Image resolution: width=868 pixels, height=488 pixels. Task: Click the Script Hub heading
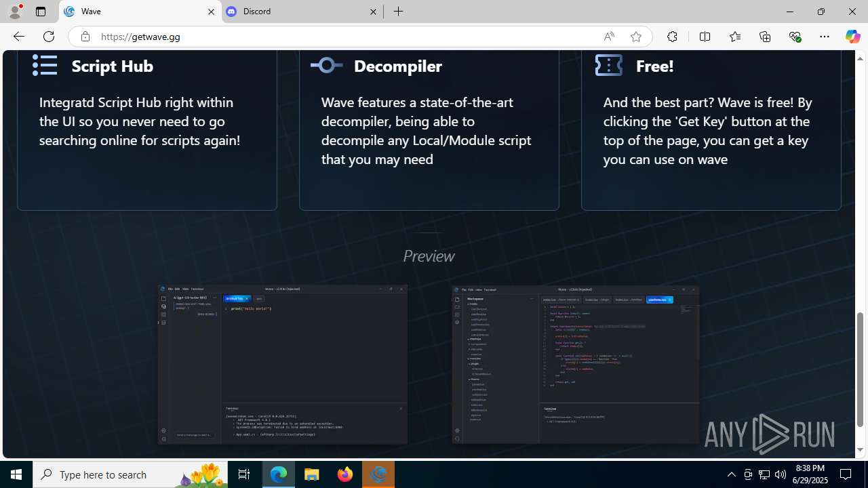[112, 66]
